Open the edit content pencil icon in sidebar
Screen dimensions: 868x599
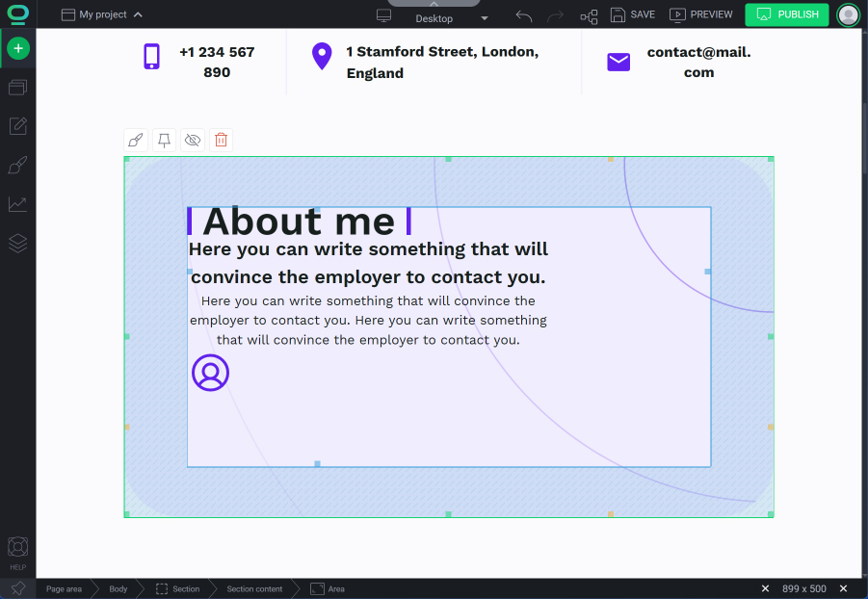[x=17, y=126]
